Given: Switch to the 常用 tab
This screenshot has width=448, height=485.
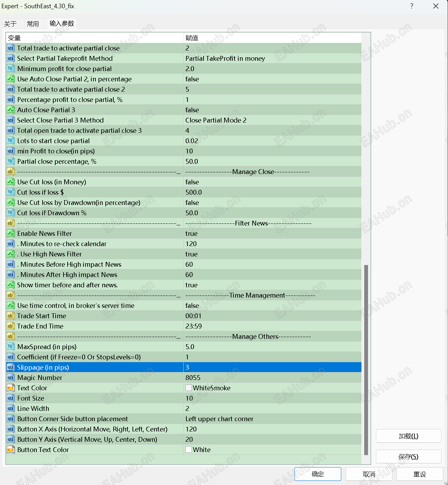Looking at the screenshot, I should pyautogui.click(x=33, y=23).
